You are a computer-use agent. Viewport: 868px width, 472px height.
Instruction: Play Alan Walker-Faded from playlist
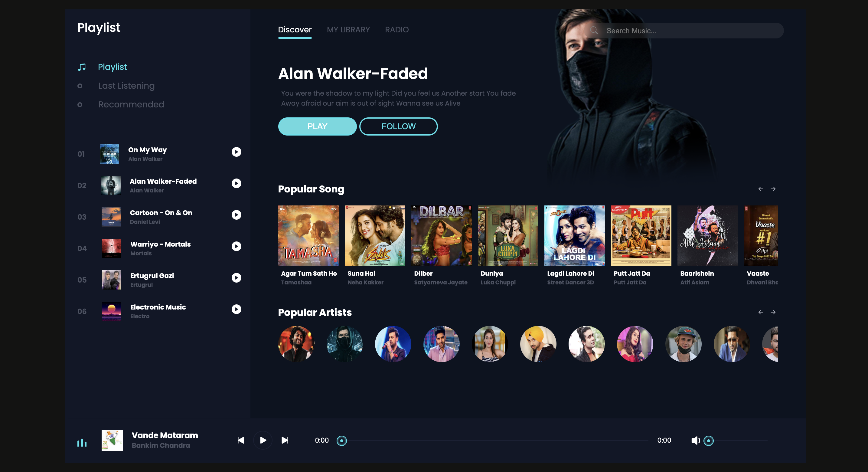point(236,183)
